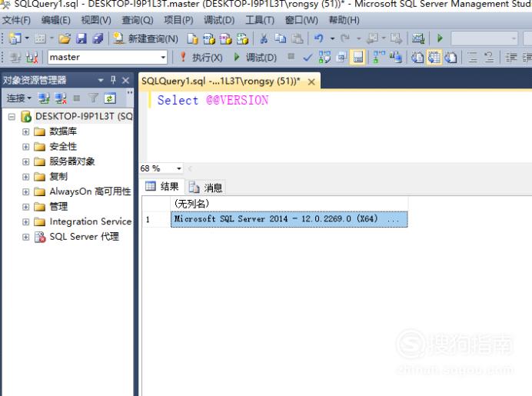Screen dimensions: 532x396
Task: Click 调试(D) debug button
Action: pyautogui.click(x=255, y=58)
